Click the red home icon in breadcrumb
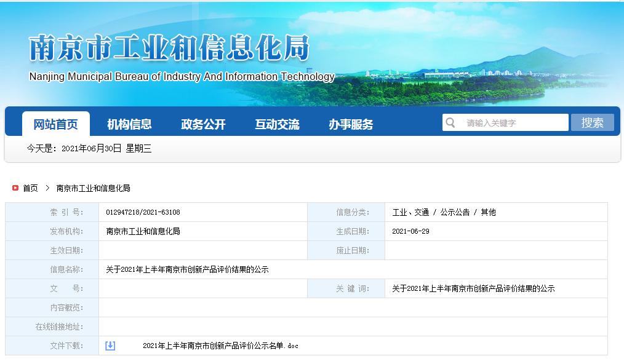 [15, 188]
